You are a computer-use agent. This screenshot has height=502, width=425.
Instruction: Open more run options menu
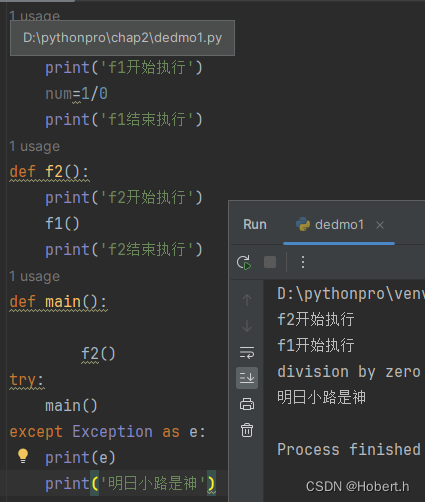(x=303, y=262)
